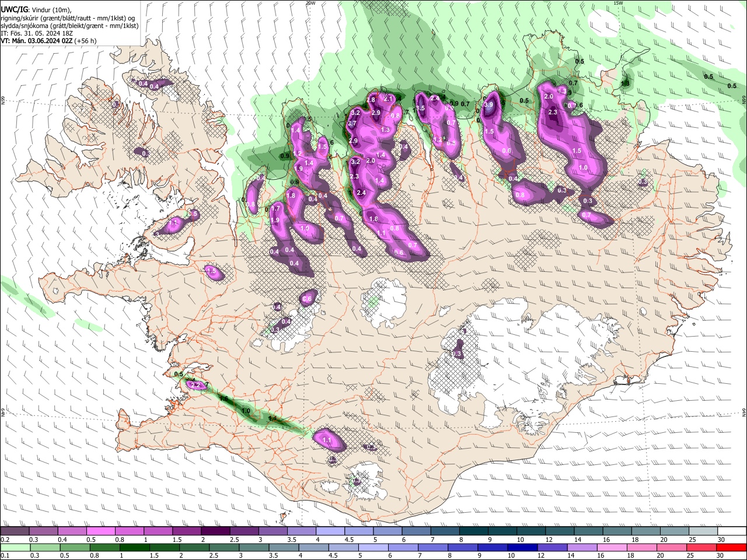747x560 pixels.
Task: Click the violet 14 mm rain legend swatch
Action: coord(582,547)
